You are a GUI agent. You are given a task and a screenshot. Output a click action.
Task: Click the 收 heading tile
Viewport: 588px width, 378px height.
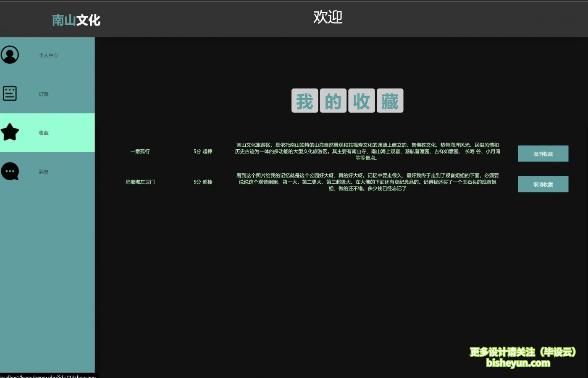pos(361,101)
